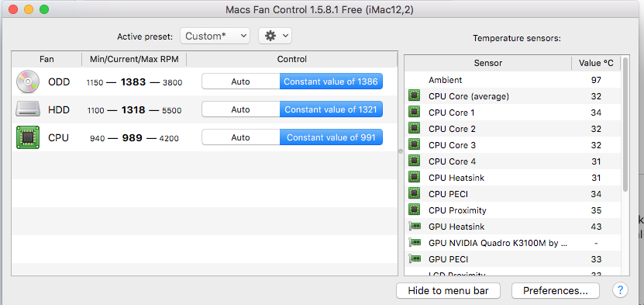Screen dimensions: 644x305
Task: Sort by the Sensor column header
Action: 488,63
